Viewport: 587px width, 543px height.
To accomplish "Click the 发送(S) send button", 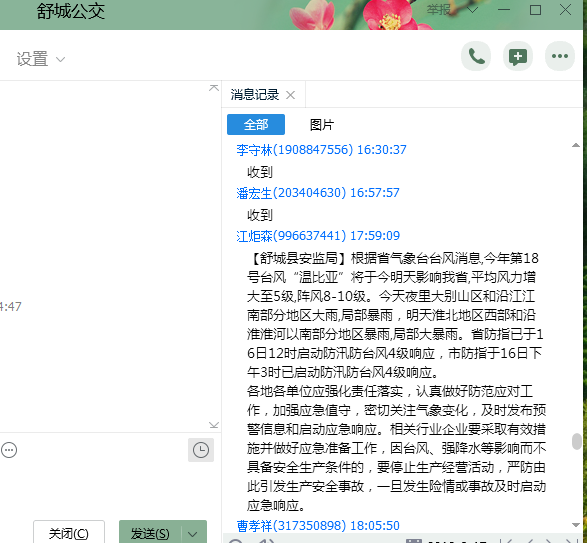I will (150, 533).
